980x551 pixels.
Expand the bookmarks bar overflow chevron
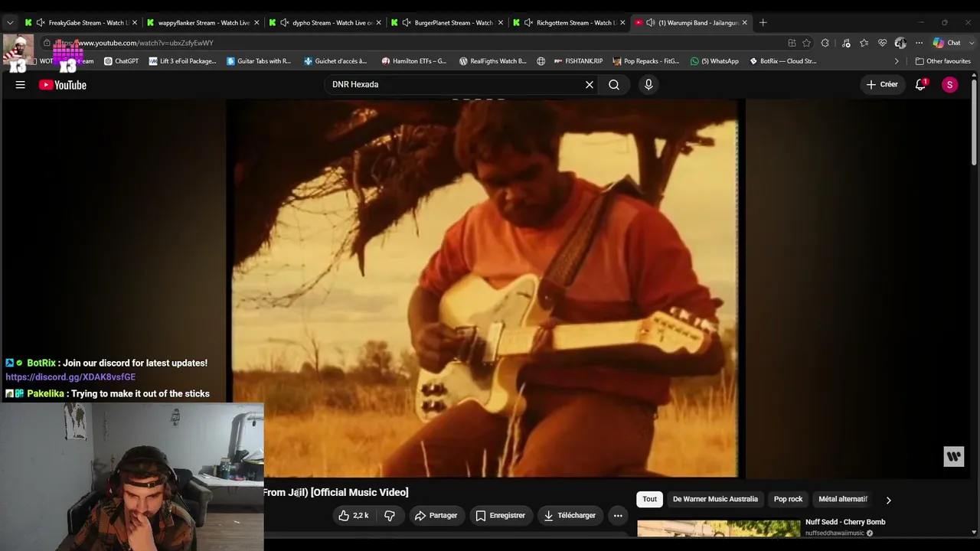point(897,61)
